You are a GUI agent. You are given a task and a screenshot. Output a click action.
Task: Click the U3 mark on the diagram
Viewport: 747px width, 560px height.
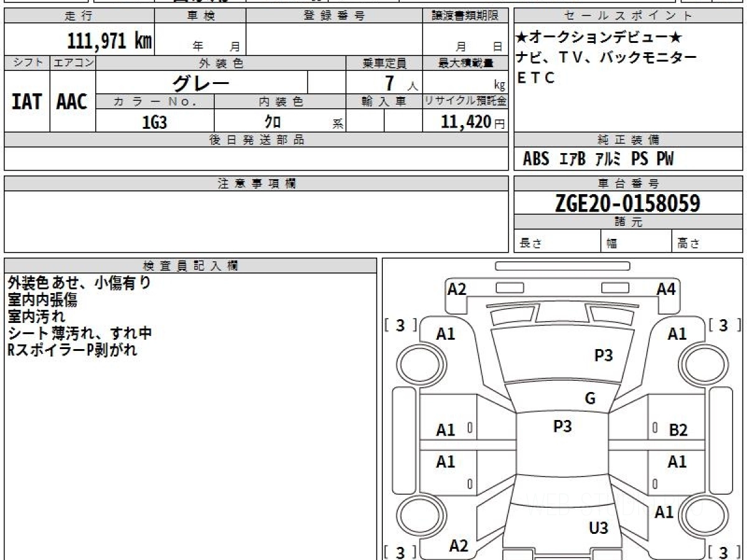(x=598, y=529)
